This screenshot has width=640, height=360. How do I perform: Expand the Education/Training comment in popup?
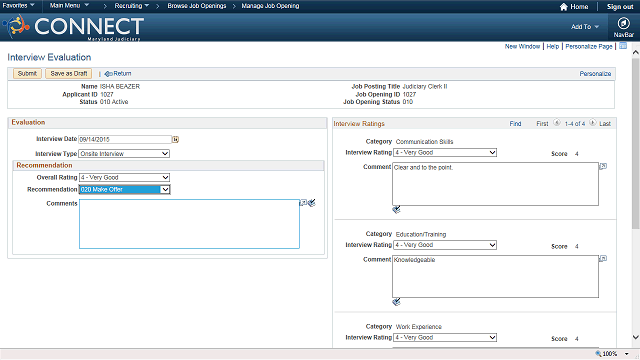click(x=603, y=258)
